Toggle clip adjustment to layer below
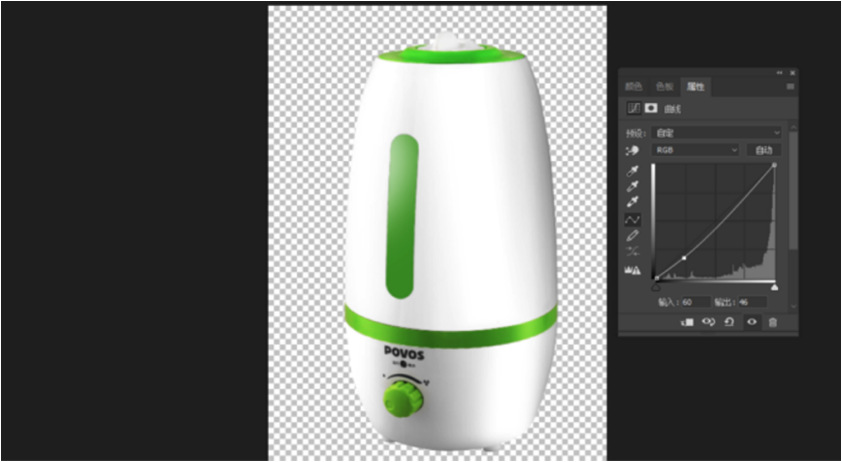 pyautogui.click(x=687, y=322)
